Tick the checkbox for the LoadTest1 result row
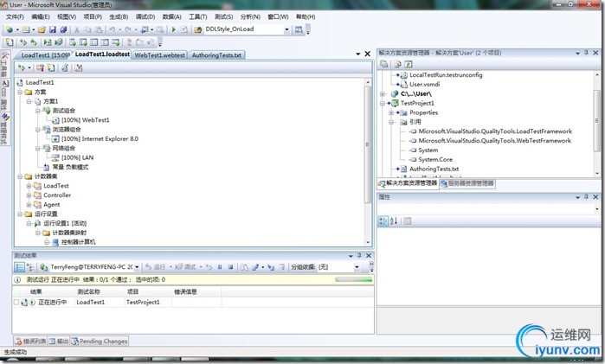The image size is (605, 364). [16, 303]
